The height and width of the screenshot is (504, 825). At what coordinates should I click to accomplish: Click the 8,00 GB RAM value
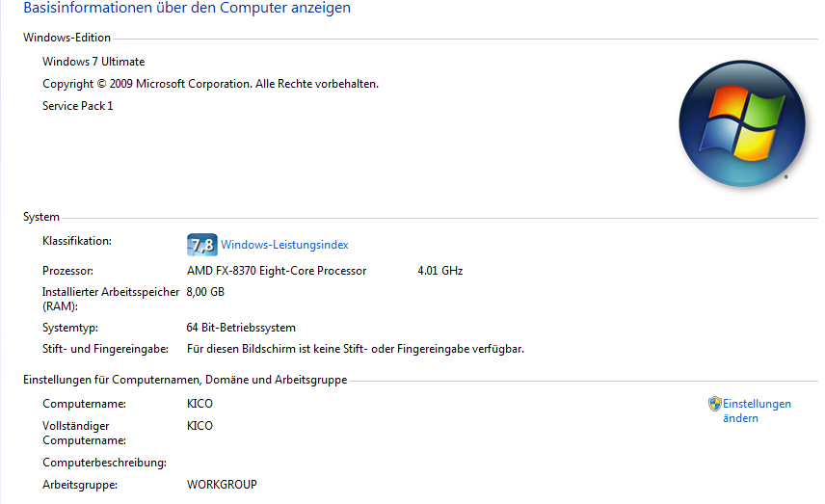tap(205, 292)
